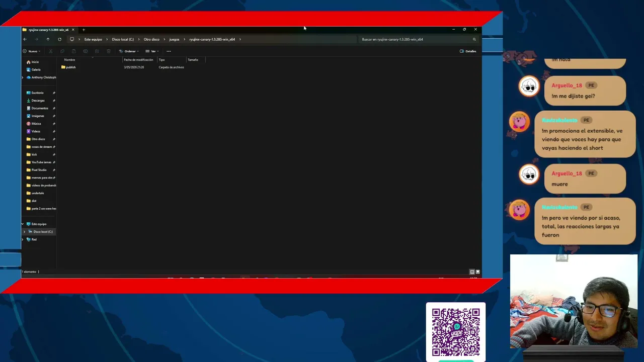
Task: Open Inicio in the navigation pane
Action: click(x=32, y=62)
